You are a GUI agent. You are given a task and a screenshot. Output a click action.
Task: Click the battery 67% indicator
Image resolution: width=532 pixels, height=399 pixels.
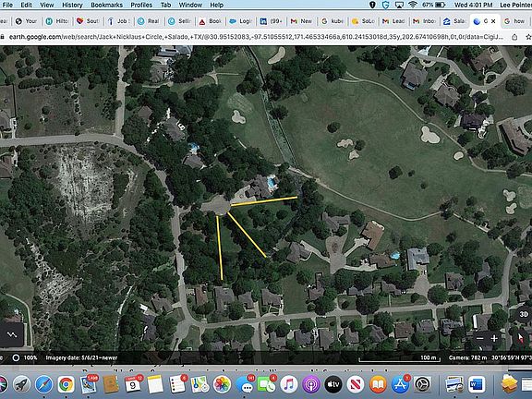pos(433,5)
